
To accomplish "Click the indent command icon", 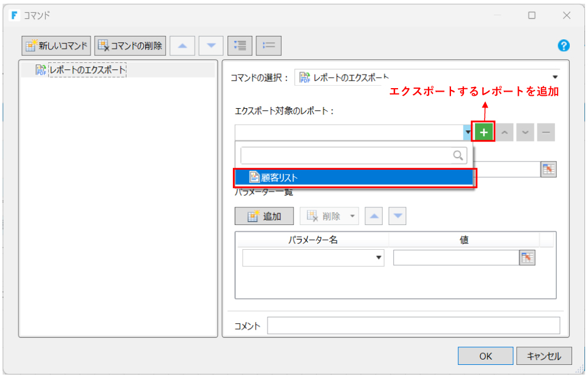I will [240, 45].
